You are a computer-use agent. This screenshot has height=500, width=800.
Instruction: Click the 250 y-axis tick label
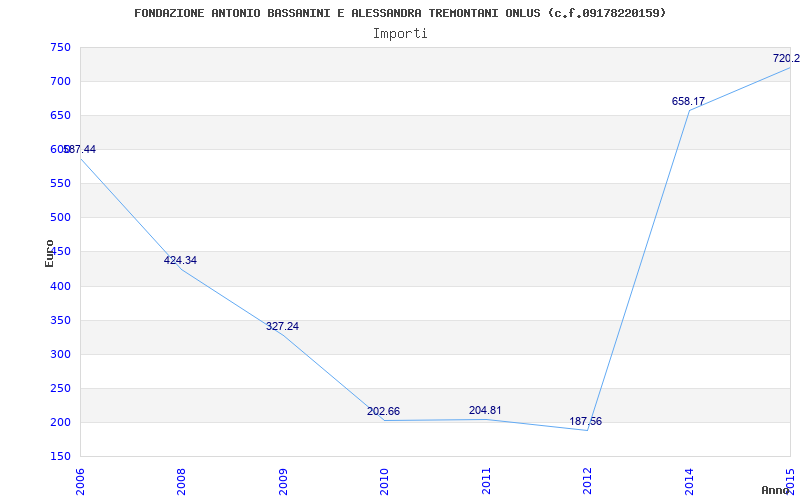(x=60, y=388)
